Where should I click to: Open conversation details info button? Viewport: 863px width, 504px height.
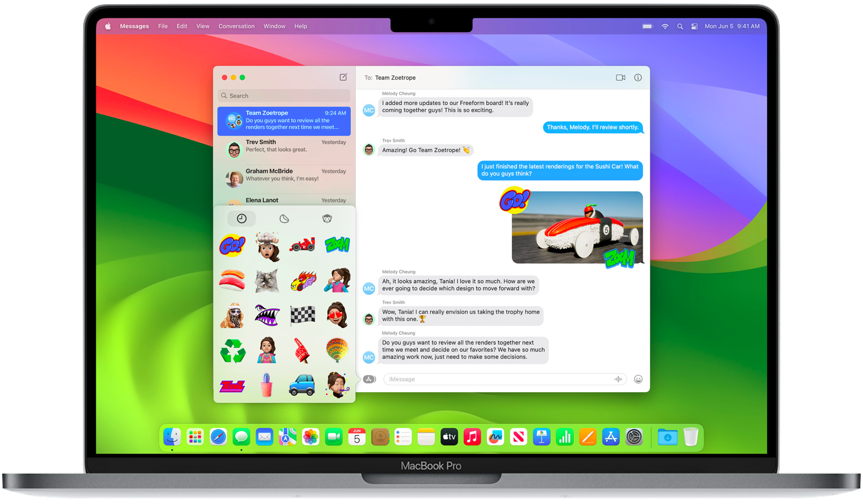point(638,78)
